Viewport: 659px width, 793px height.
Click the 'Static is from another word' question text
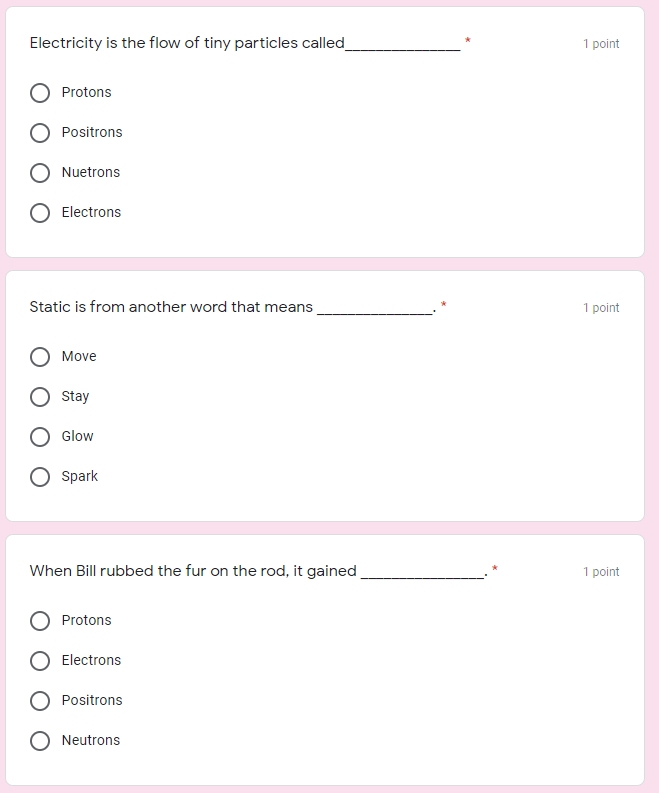click(171, 307)
